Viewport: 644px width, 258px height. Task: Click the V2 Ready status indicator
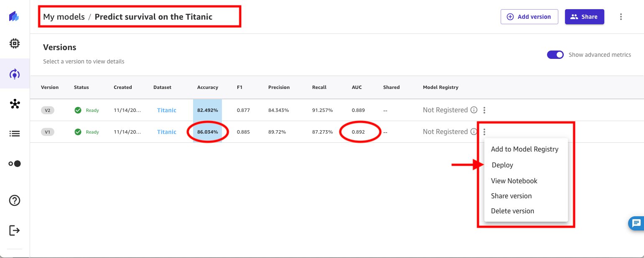87,110
